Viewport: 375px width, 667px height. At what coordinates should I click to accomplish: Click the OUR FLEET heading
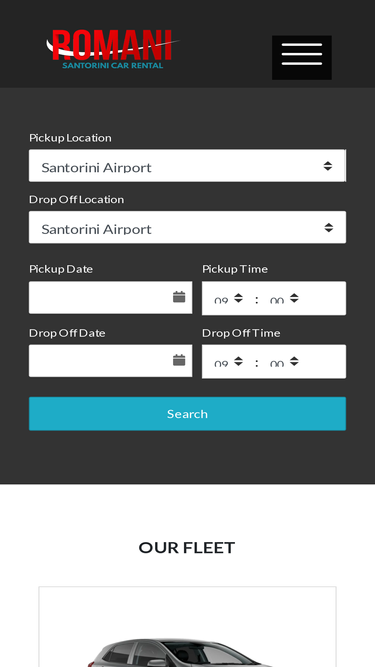187,547
